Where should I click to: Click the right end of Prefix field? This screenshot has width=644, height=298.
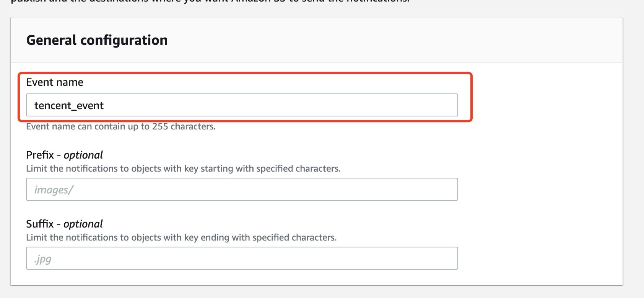coord(447,189)
